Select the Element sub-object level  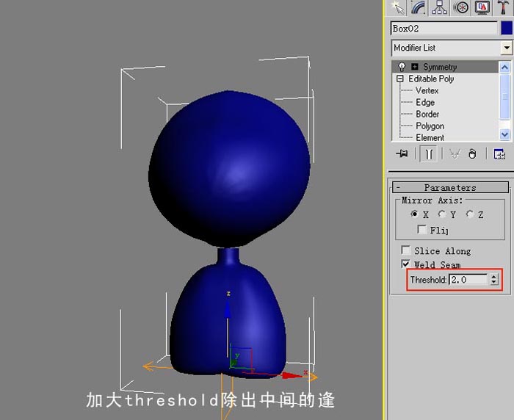coord(430,138)
